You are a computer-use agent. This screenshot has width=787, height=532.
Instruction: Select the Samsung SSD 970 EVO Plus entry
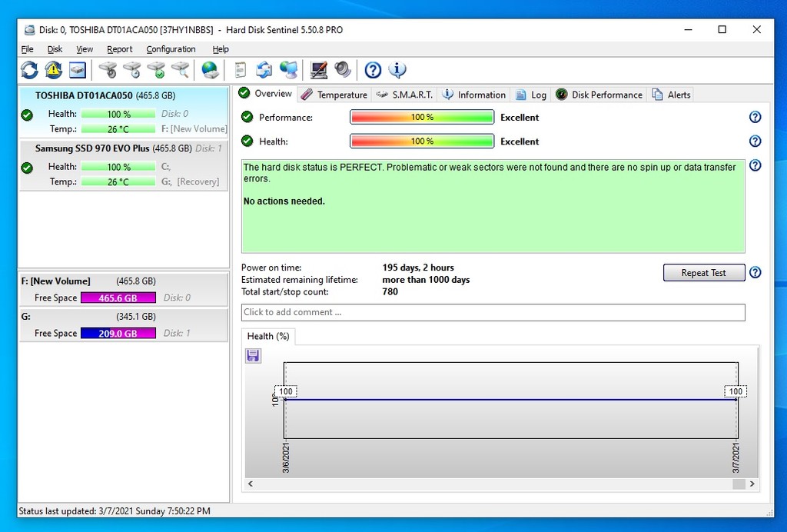pyautogui.click(x=124, y=165)
